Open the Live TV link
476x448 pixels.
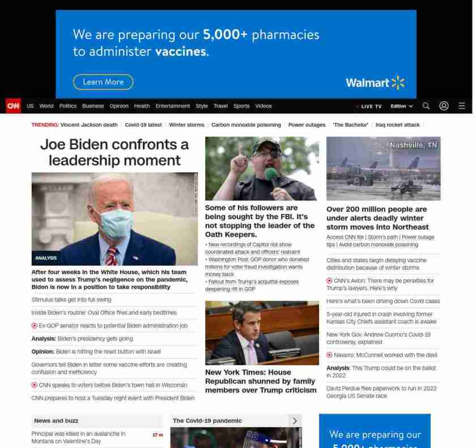point(371,106)
